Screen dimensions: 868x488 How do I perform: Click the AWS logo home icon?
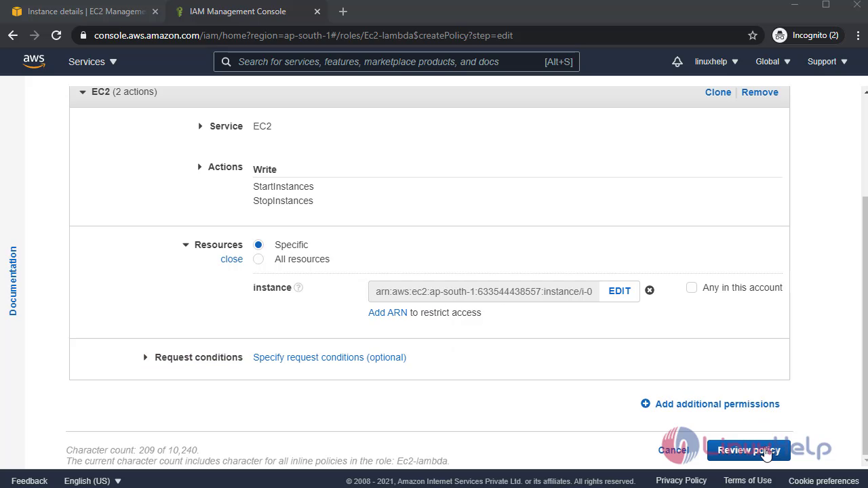click(x=34, y=61)
